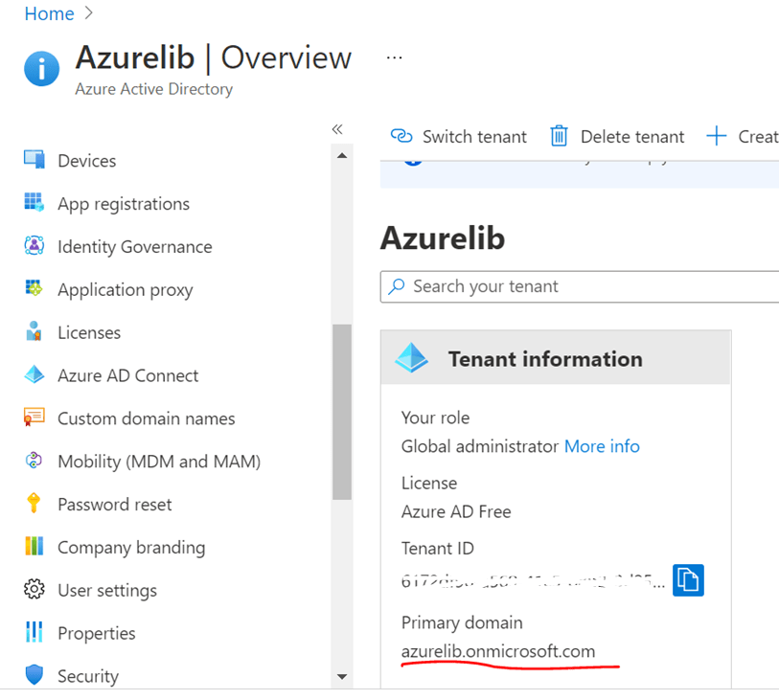The height and width of the screenshot is (700, 779).
Task: Open Company branding menu item
Action: coord(131,548)
